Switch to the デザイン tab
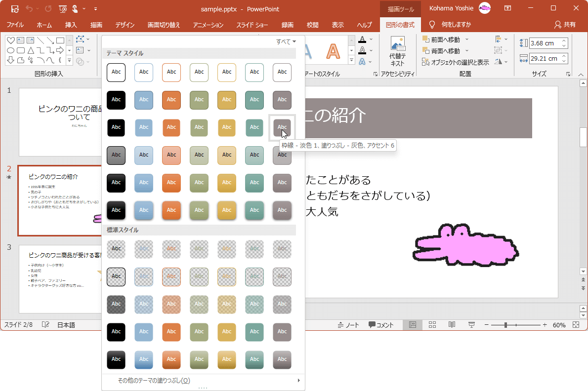The width and height of the screenshot is (588, 391). pyautogui.click(x=125, y=25)
